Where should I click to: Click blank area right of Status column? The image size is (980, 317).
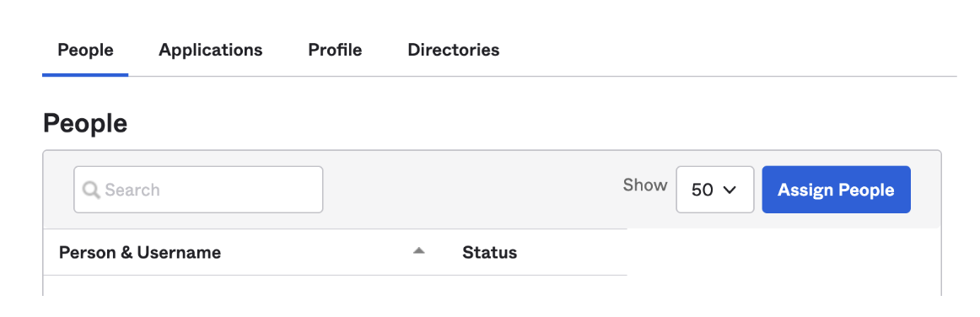click(783, 262)
